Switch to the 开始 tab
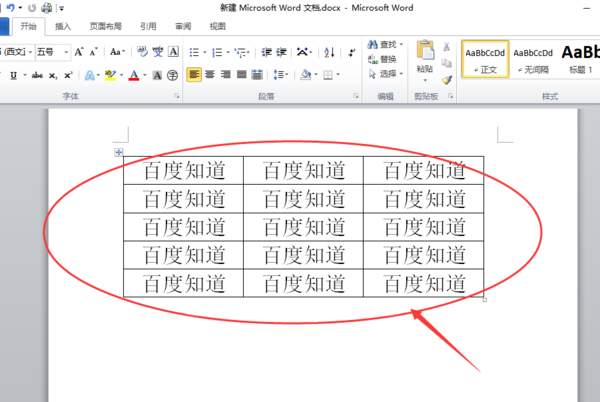 tap(29, 26)
